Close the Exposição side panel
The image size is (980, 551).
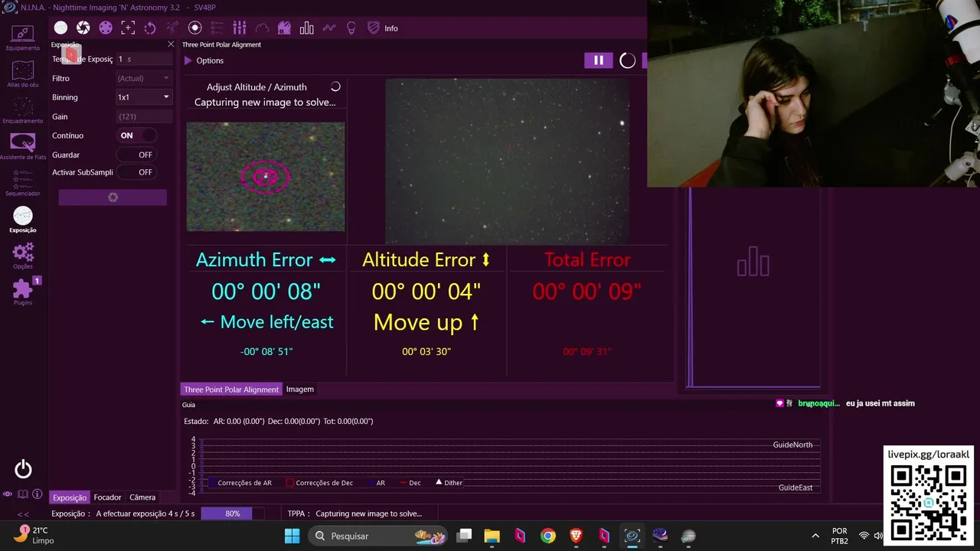171,44
